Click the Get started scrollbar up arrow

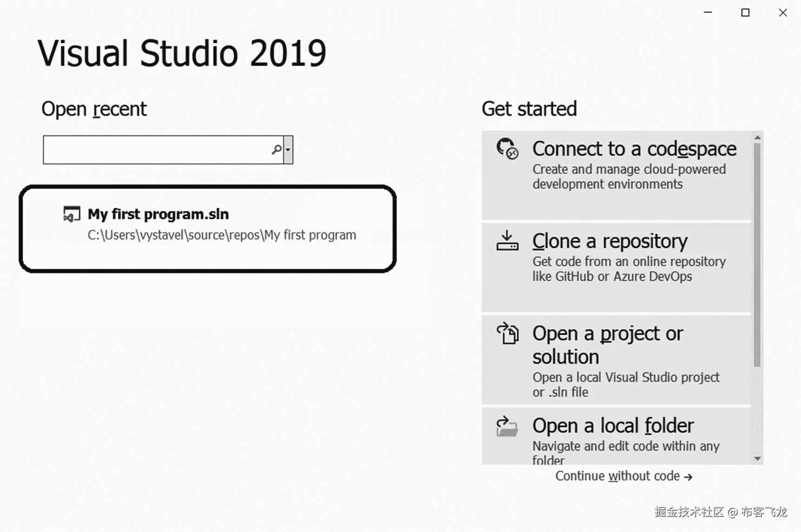(x=757, y=137)
